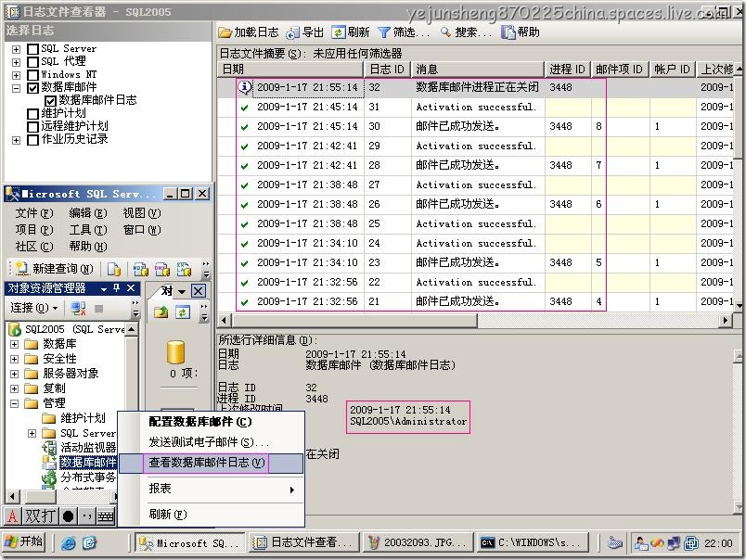Sort by the 日志 ID column header
Screen dimensions: 746x560
click(x=387, y=70)
